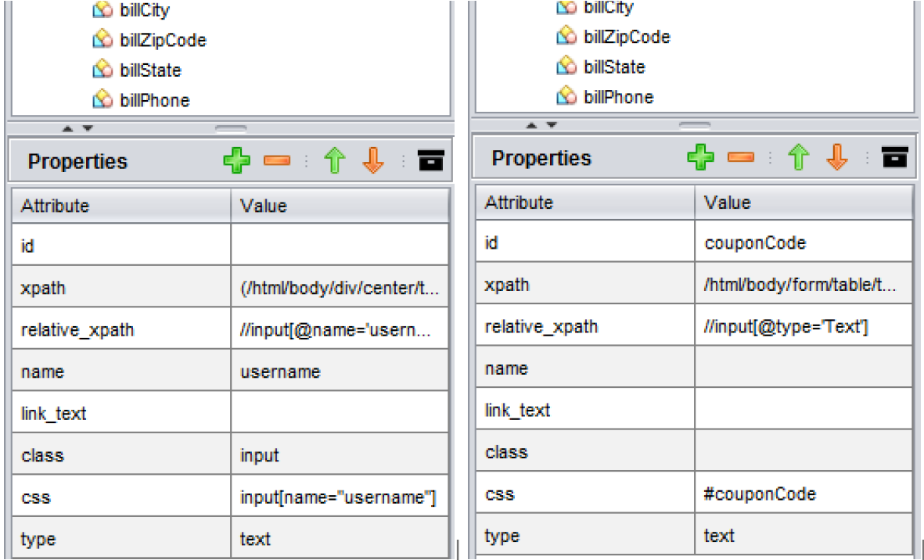Add a property using the plus icon above couponCode properties
Image resolution: width=924 pixels, height=560 pixels.
[700, 158]
